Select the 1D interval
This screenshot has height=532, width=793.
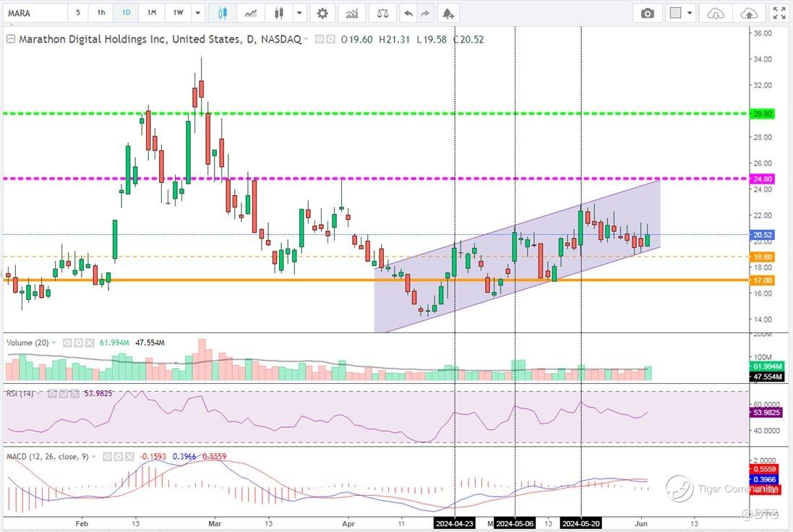point(127,12)
